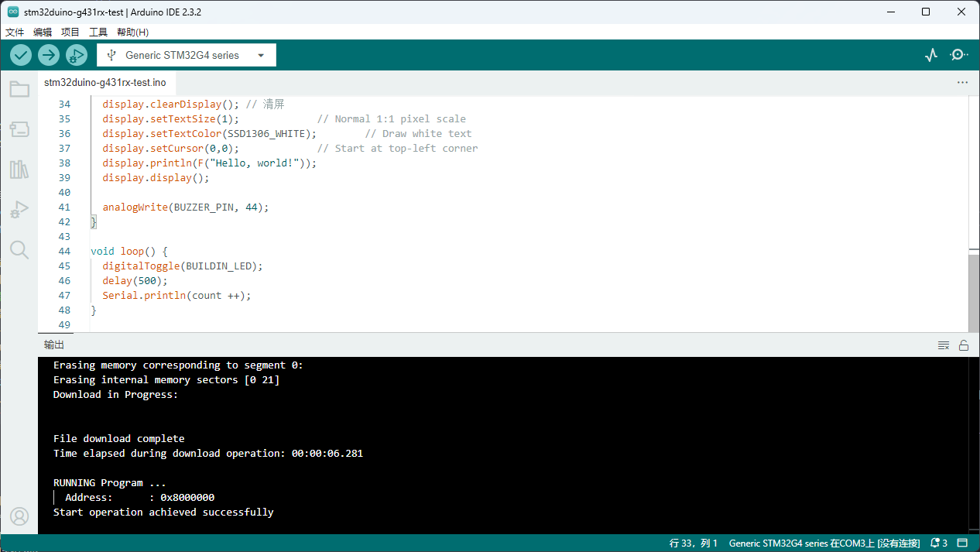
Task: Open the 文件 menu
Action: pos(15,33)
